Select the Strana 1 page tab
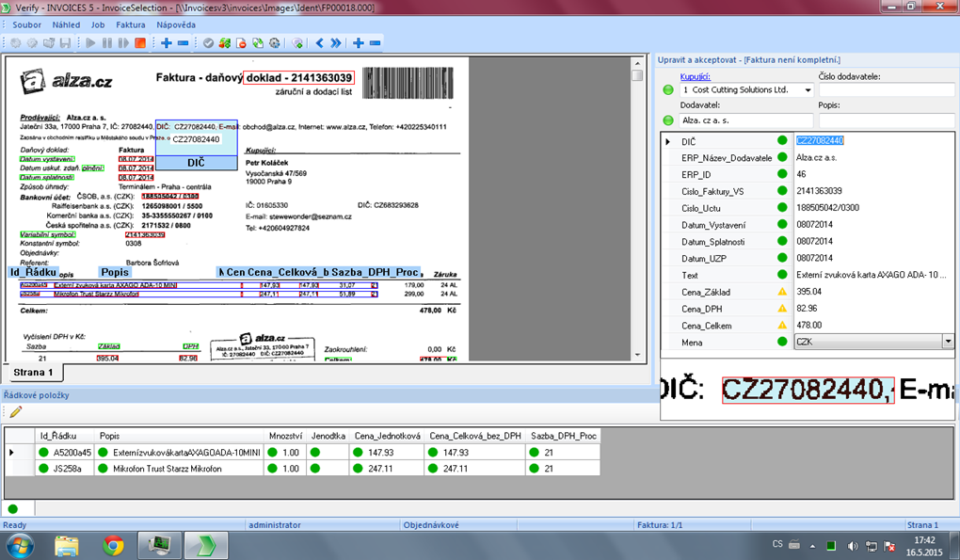960x560 pixels. 33,372
